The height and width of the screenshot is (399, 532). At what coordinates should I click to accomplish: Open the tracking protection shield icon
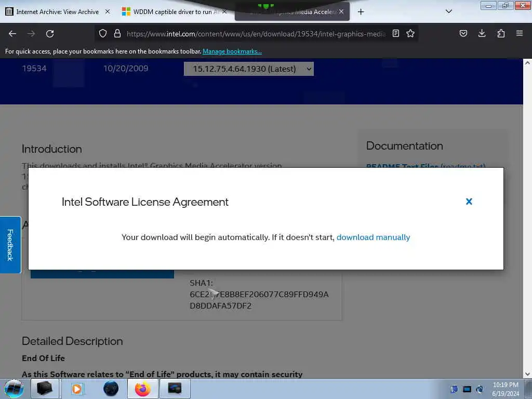pyautogui.click(x=103, y=33)
